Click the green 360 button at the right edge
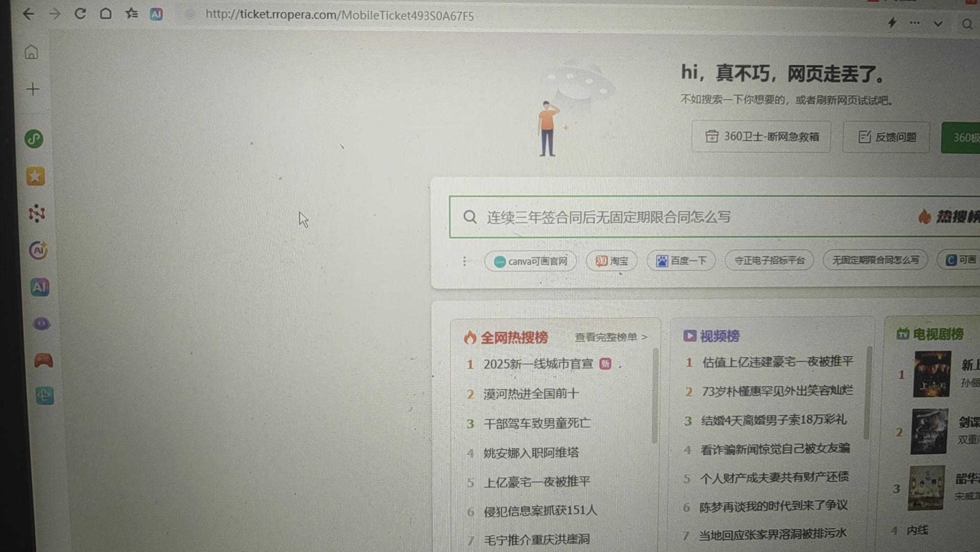Viewport: 980px width, 552px height. click(961, 137)
